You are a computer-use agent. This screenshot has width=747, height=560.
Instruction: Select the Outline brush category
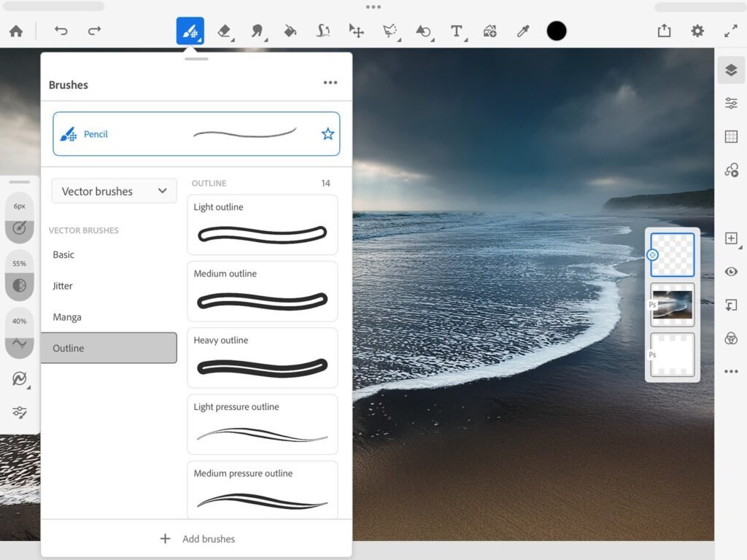[x=109, y=348]
